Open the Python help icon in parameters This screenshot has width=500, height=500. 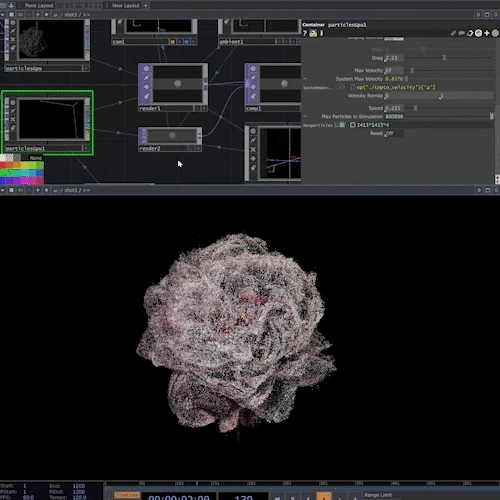click(313, 33)
